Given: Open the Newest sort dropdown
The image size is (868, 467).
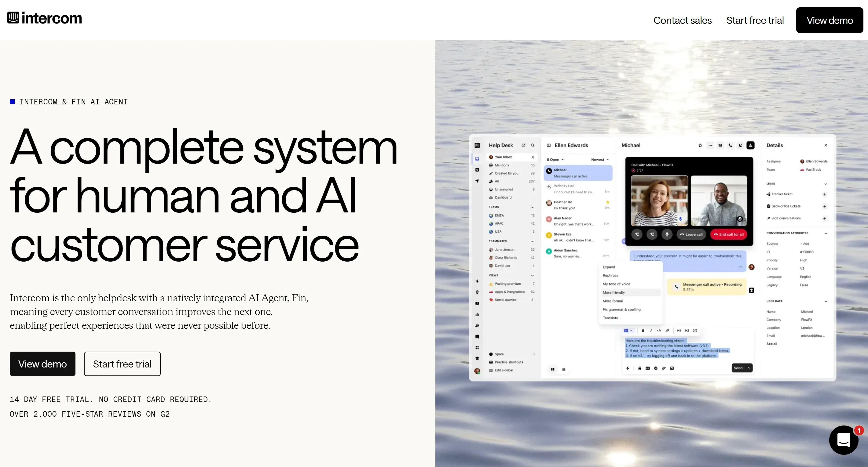Looking at the screenshot, I should [x=600, y=160].
